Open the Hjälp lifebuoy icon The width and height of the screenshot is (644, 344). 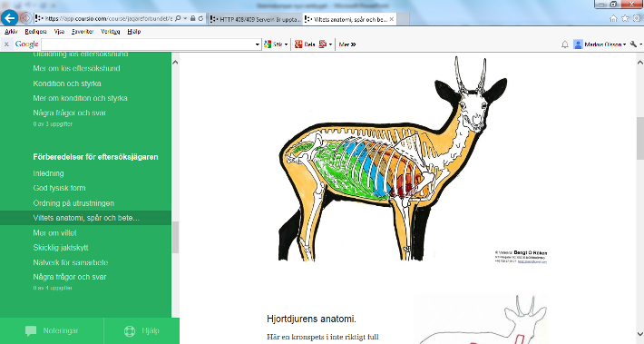[130, 331]
